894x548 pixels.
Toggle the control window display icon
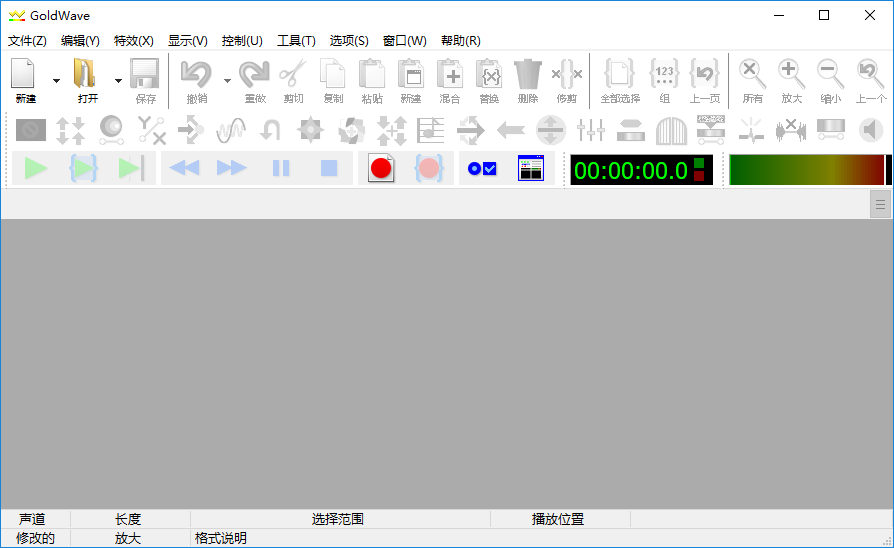[x=530, y=169]
